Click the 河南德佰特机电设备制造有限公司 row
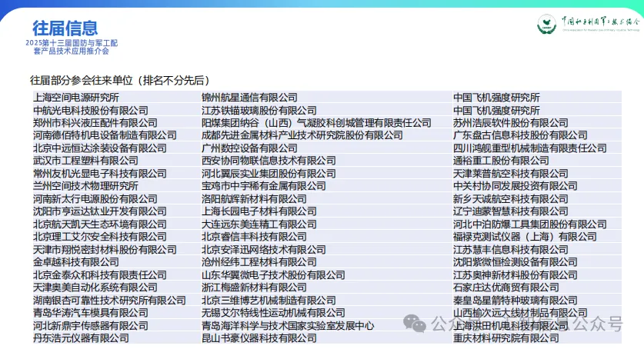Image resolution: width=644 pixels, height=349 pixels. tap(105, 135)
